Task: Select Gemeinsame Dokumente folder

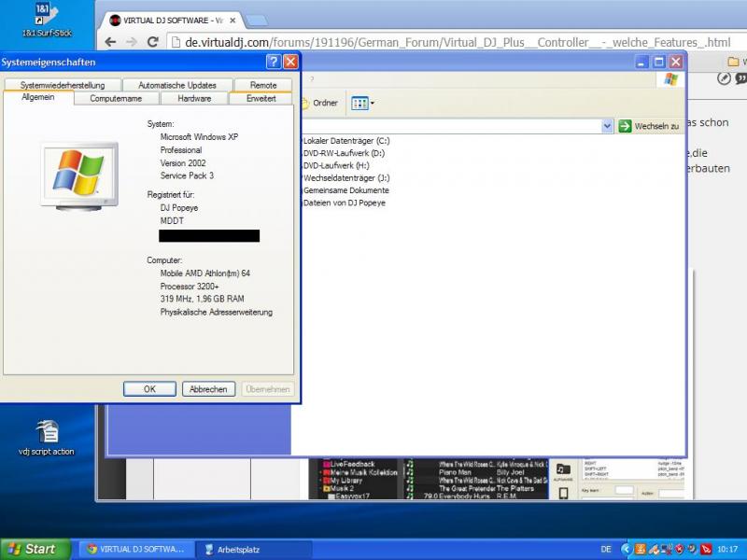Action: 346,190
